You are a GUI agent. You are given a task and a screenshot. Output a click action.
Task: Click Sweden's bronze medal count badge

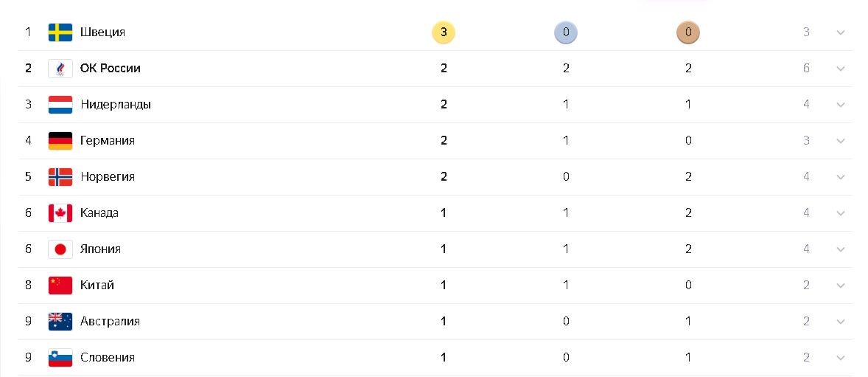pyautogui.click(x=688, y=32)
